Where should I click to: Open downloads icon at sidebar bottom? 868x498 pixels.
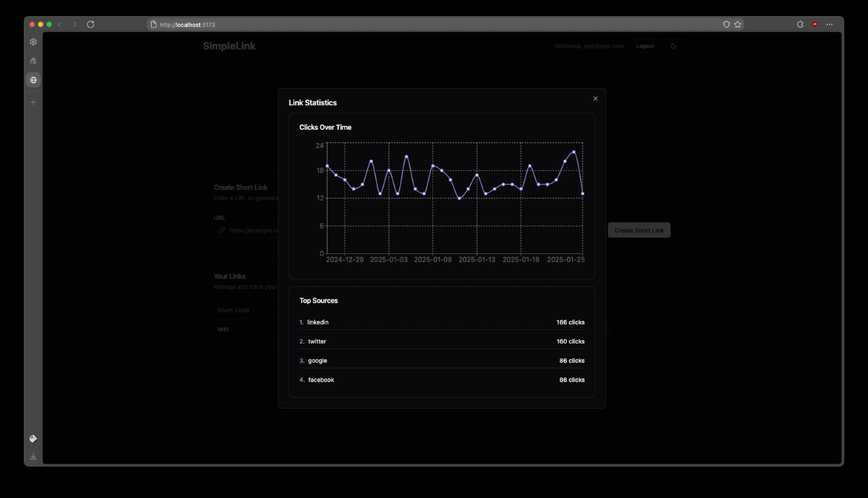(x=33, y=457)
